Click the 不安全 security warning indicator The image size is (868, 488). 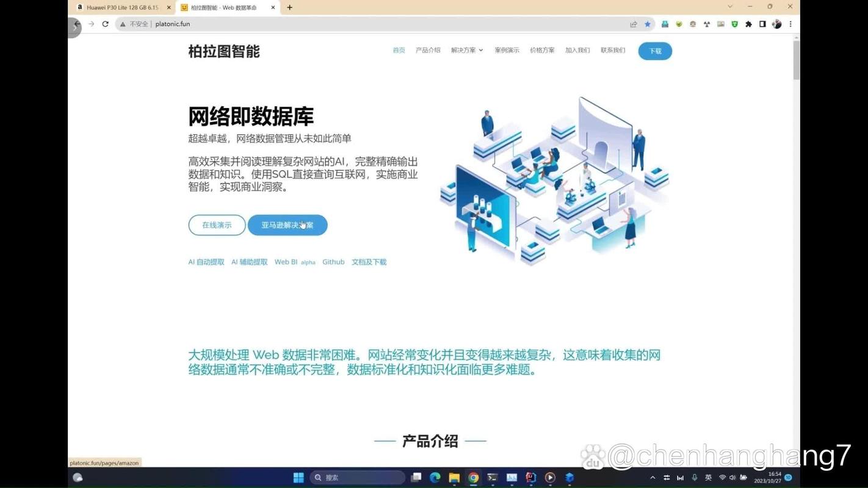134,24
